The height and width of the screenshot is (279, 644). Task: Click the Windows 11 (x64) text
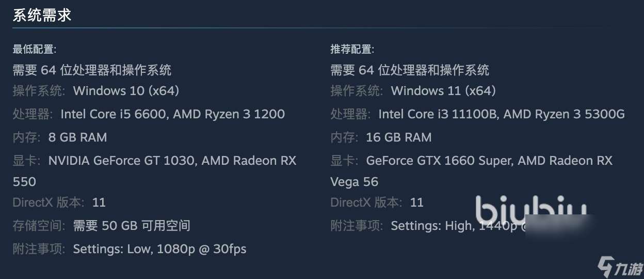443,91
